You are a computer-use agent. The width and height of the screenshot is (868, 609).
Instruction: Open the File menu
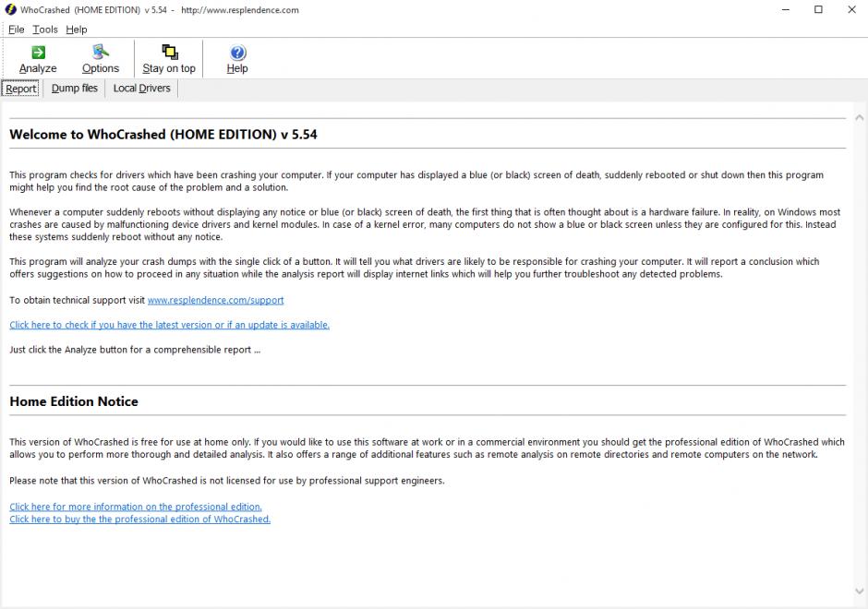click(x=16, y=30)
